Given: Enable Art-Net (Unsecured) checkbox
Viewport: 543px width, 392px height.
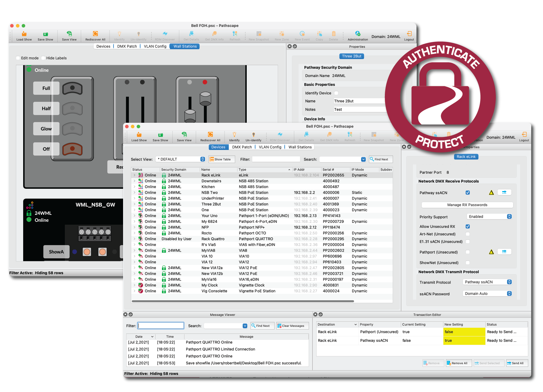Looking at the screenshot, I should (468, 234).
